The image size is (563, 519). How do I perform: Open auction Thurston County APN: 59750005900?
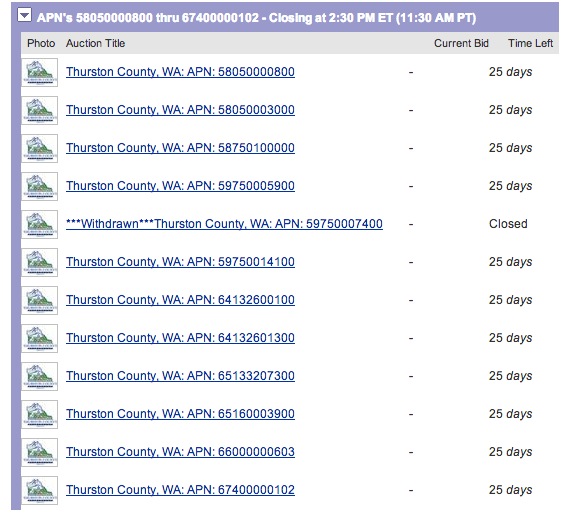click(180, 186)
